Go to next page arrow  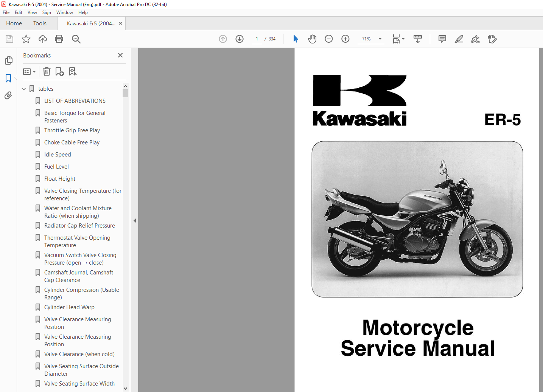240,39
